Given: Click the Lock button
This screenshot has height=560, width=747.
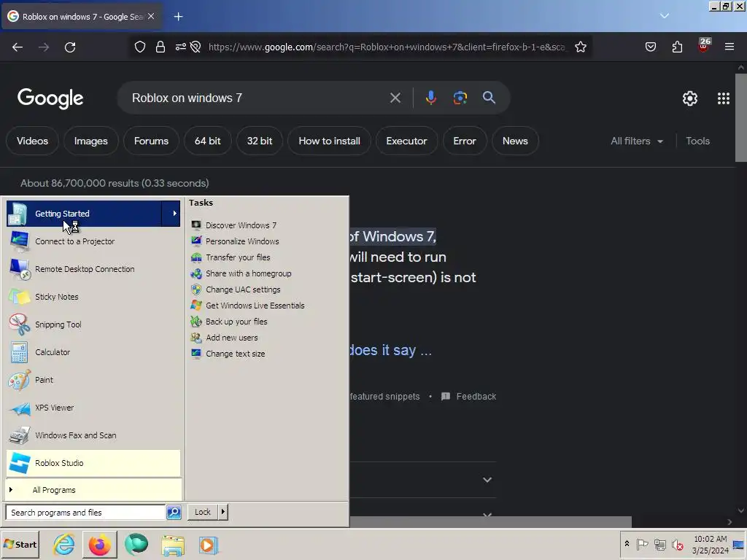Looking at the screenshot, I should click(203, 512).
